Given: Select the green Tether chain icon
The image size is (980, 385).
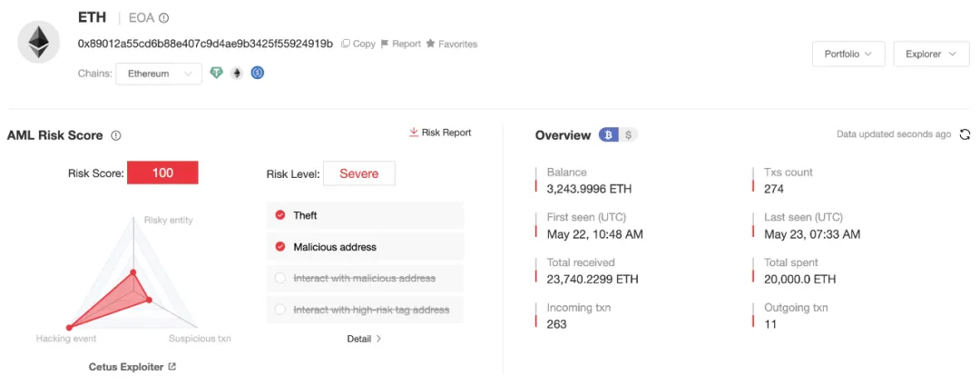Looking at the screenshot, I should pos(216,74).
